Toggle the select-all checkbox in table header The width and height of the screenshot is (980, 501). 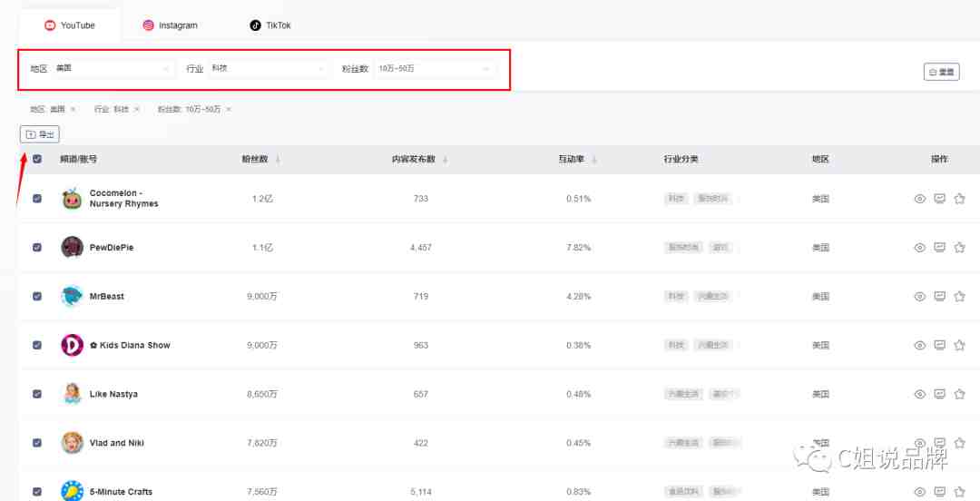[x=37, y=159]
